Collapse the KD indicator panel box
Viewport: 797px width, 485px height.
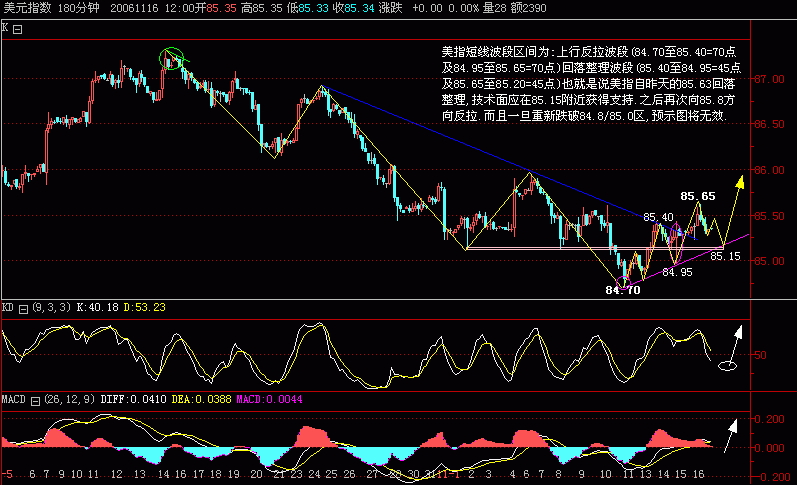[23, 309]
